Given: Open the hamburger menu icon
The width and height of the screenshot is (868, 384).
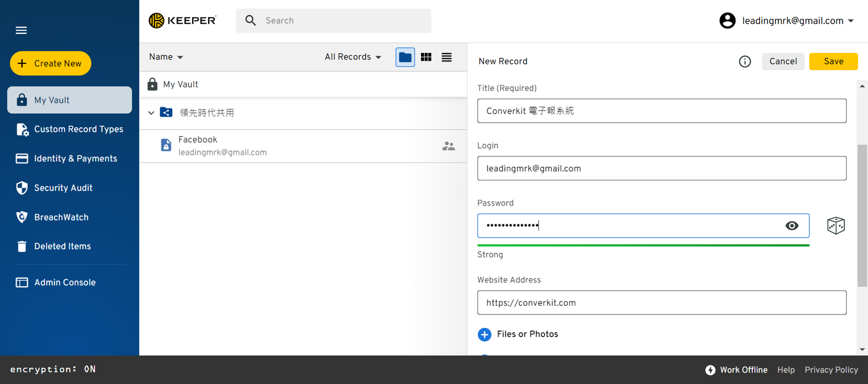Looking at the screenshot, I should pyautogui.click(x=21, y=30).
